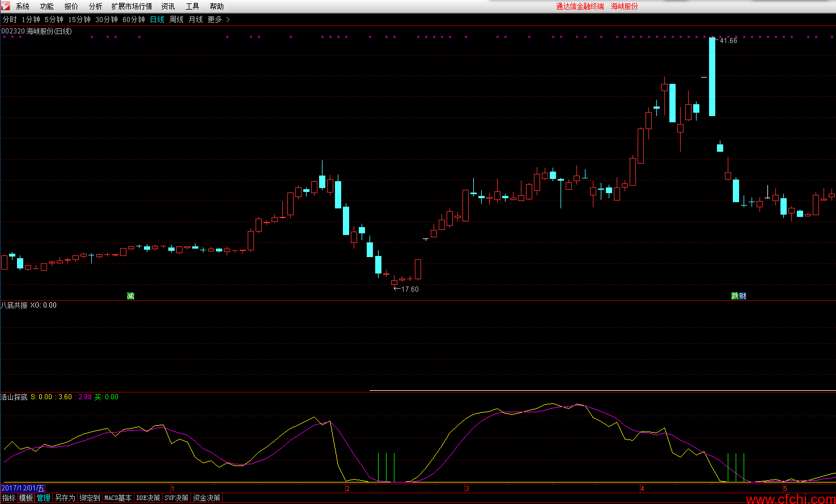Open the 功能 menu
Viewport: 836px width, 504px height.
[47, 6]
